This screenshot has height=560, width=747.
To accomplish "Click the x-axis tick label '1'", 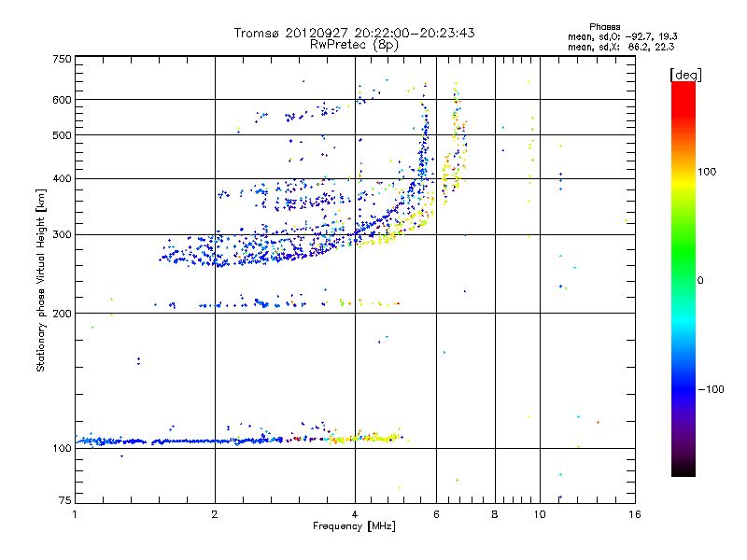I will pos(75,514).
